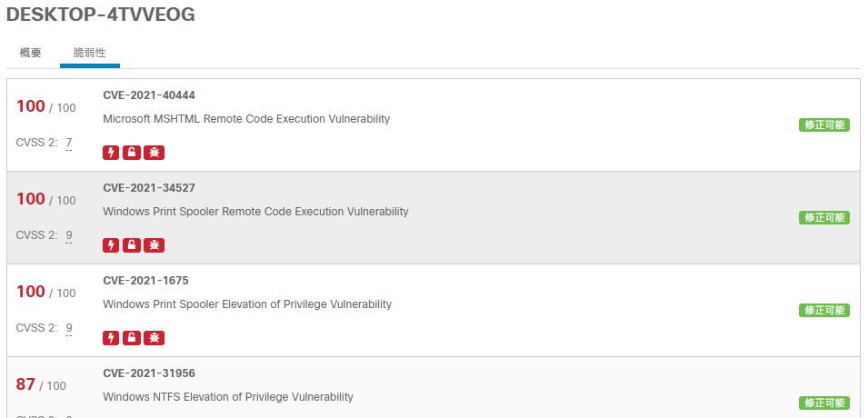Click the 修正可能 badge for the NTFS vulnerability
868x418 pixels.
tap(823, 403)
